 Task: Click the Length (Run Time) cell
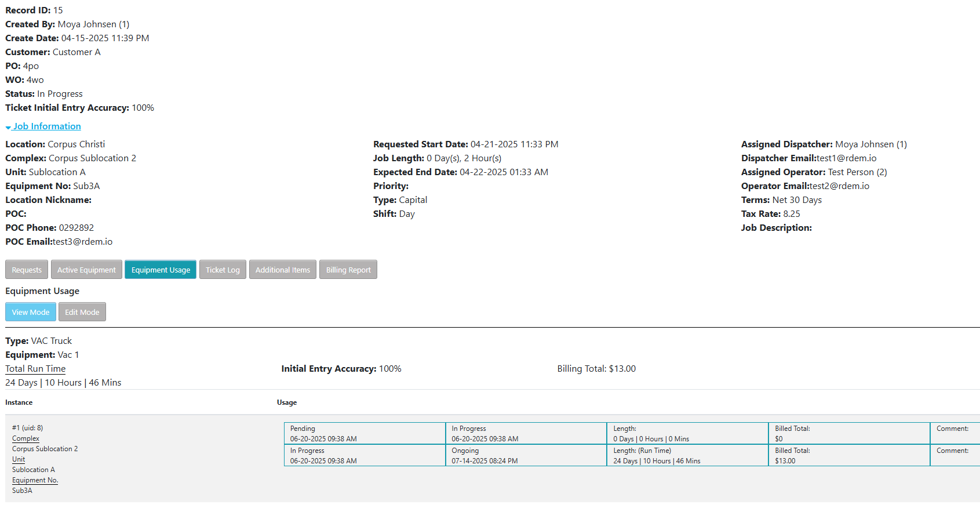[687, 455]
